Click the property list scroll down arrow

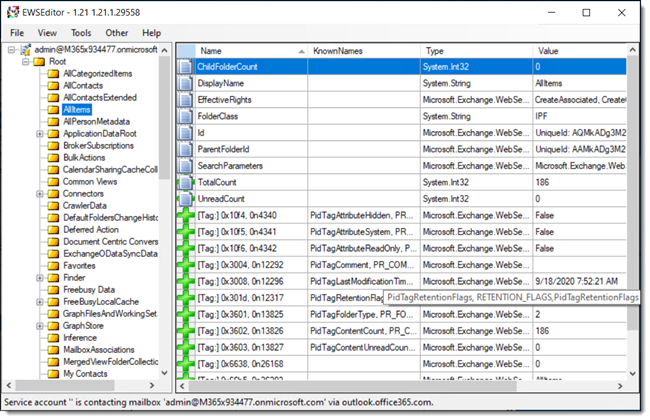coord(633,374)
